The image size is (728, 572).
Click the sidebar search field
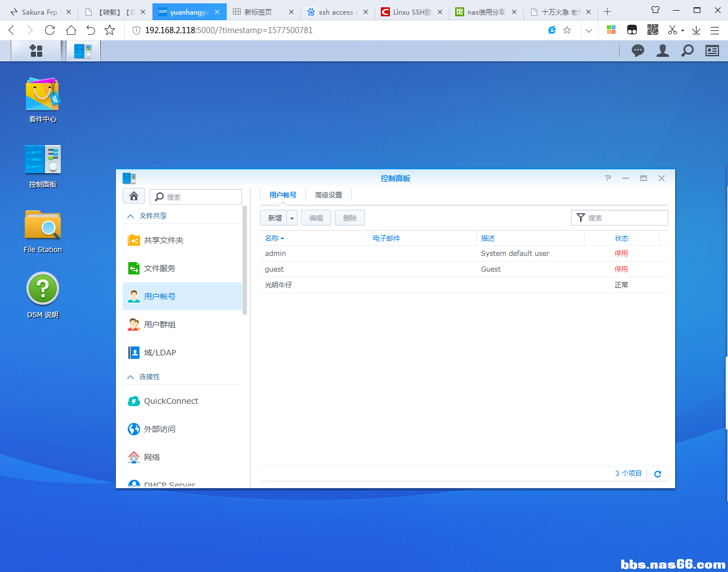(196, 197)
